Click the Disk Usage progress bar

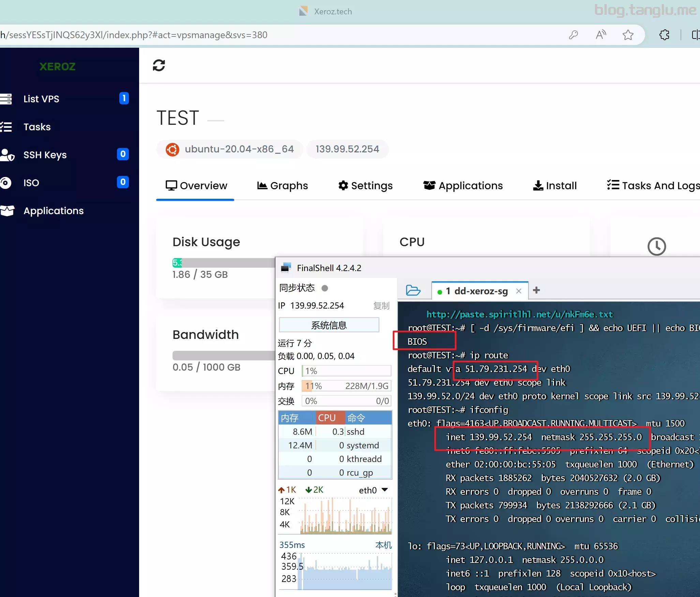pos(223,263)
